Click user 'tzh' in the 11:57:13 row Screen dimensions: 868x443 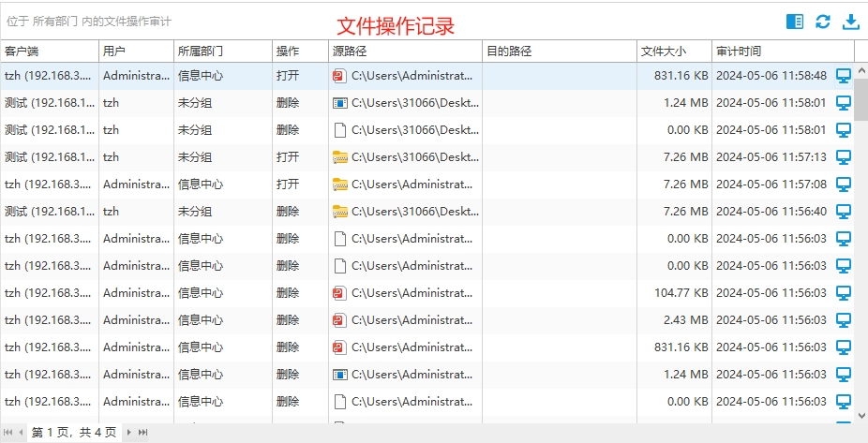coord(111,157)
